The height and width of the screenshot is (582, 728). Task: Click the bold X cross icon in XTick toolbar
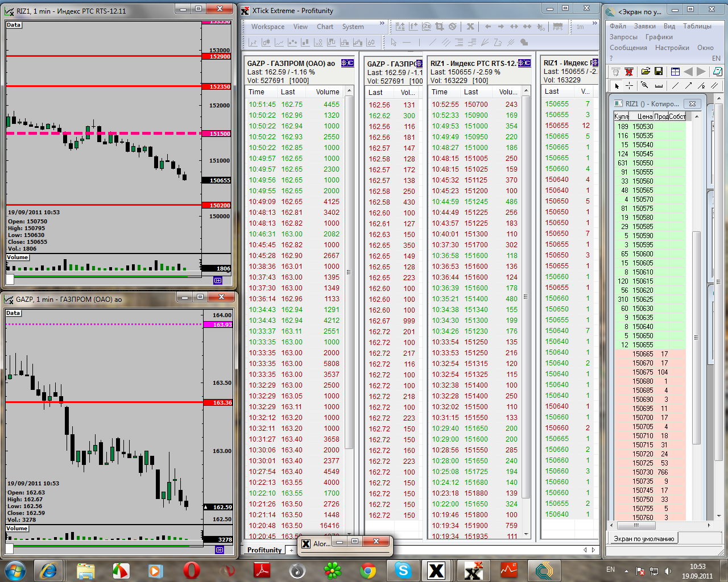click(470, 27)
